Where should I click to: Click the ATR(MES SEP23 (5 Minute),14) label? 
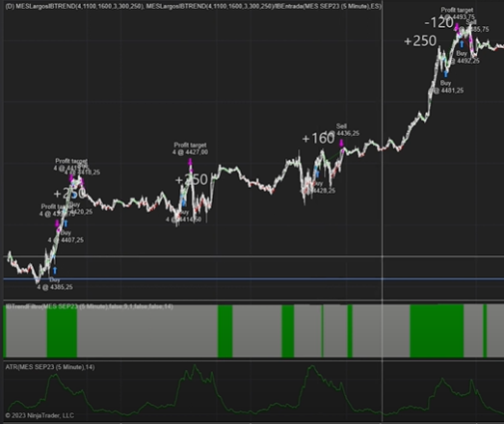click(x=50, y=367)
